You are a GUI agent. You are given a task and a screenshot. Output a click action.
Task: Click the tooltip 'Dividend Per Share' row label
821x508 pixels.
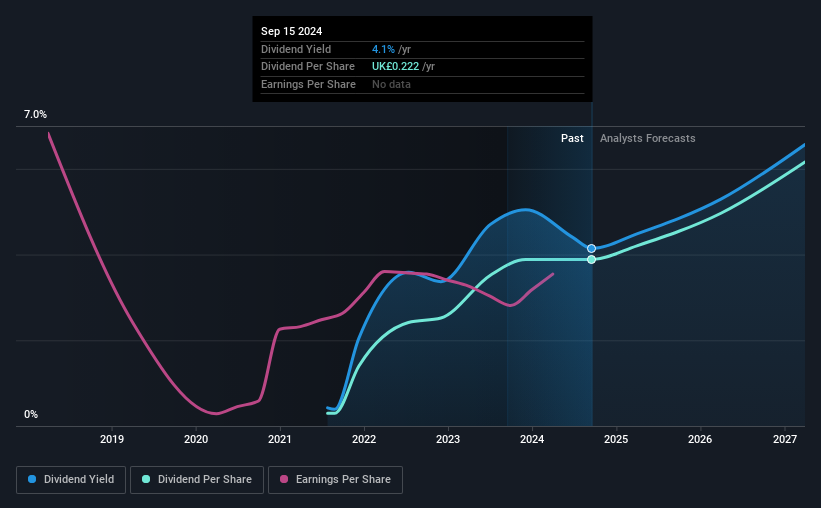(308, 67)
